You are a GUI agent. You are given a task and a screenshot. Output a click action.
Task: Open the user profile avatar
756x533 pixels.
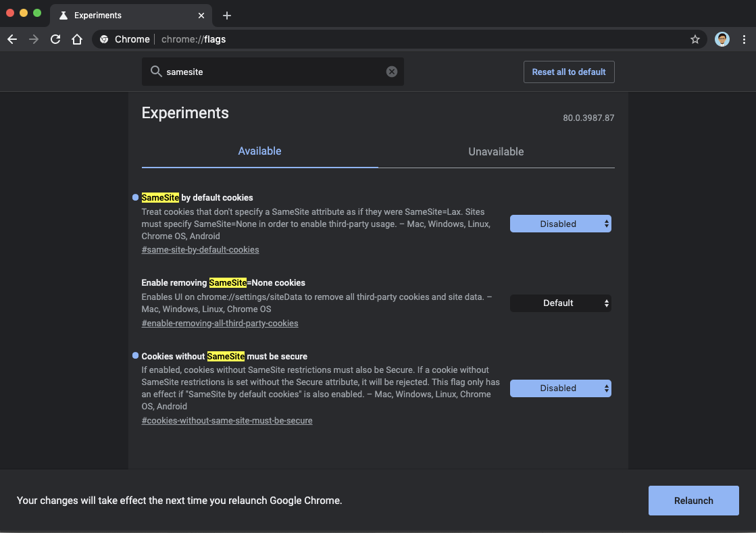point(722,39)
